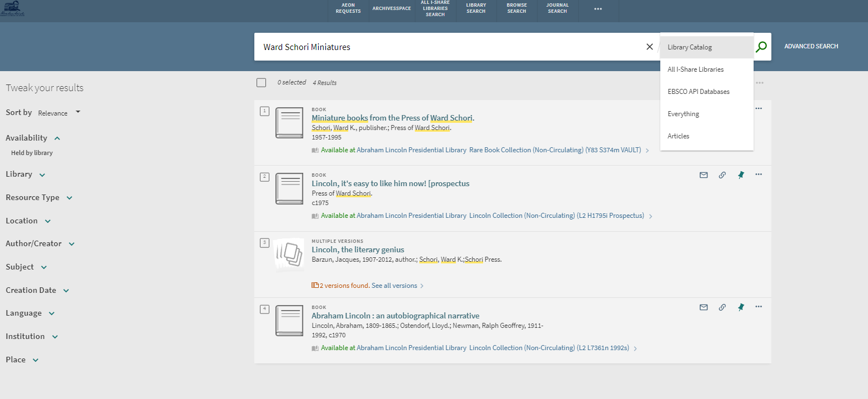Click the Advanced Search button

pyautogui.click(x=811, y=47)
